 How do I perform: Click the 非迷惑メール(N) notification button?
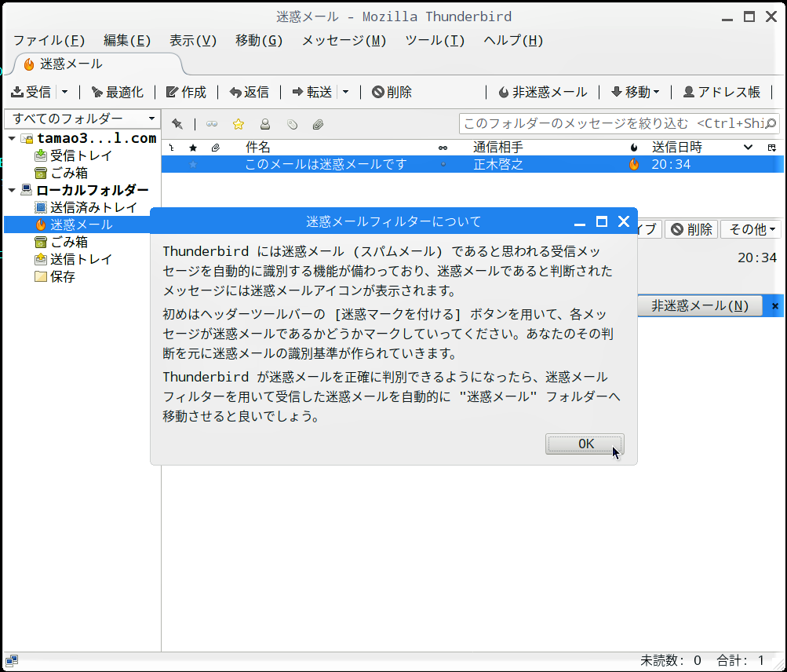[700, 306]
